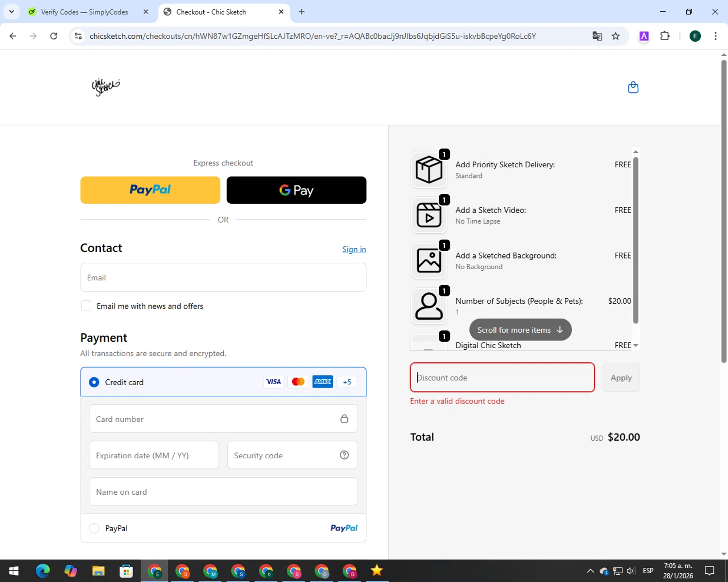This screenshot has height=582, width=728.
Task: Reload the page
Action: coord(54,36)
